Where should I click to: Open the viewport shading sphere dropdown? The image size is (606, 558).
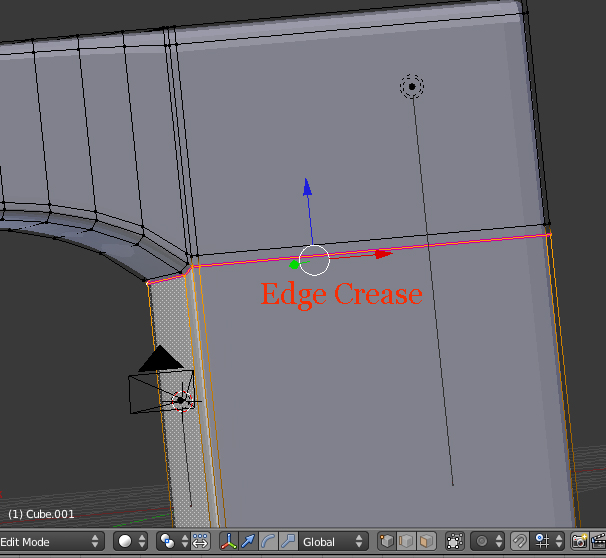[x=131, y=541]
